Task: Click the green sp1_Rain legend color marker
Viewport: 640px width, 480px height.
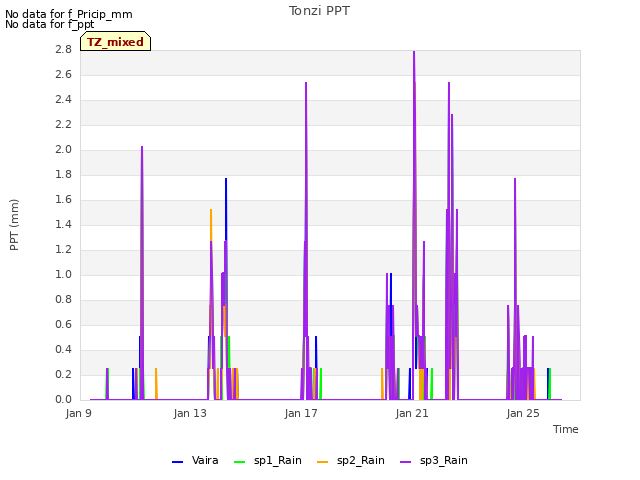Action: point(240,462)
